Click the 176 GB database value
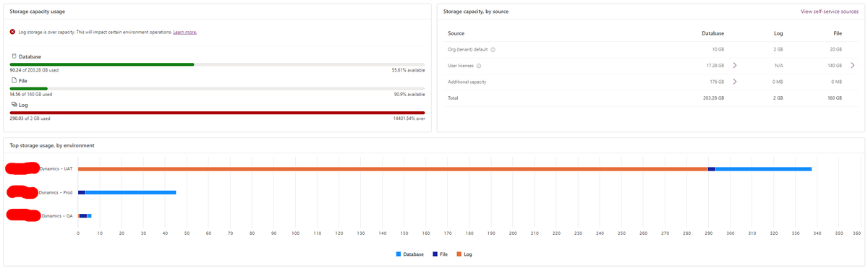 (x=716, y=82)
